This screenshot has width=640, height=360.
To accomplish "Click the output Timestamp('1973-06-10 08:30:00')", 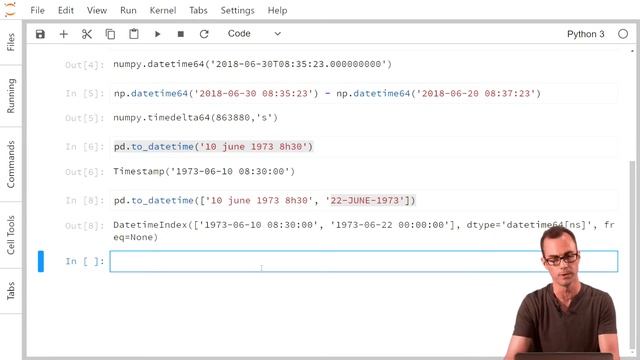I will [x=204, y=171].
